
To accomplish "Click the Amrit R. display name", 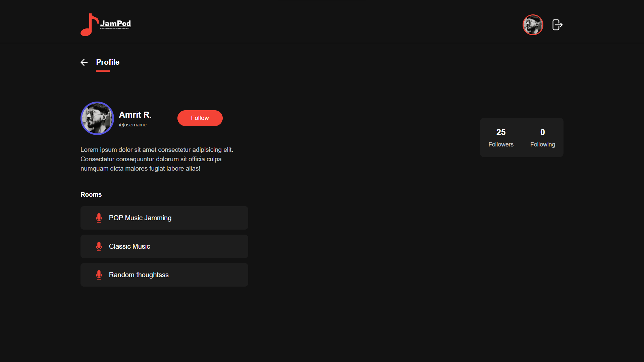I will 135,114.
